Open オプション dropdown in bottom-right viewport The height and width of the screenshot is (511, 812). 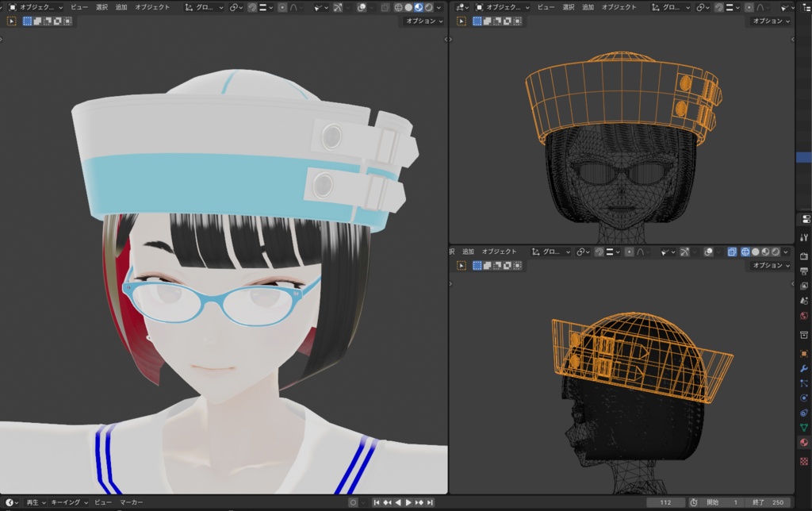(x=771, y=265)
